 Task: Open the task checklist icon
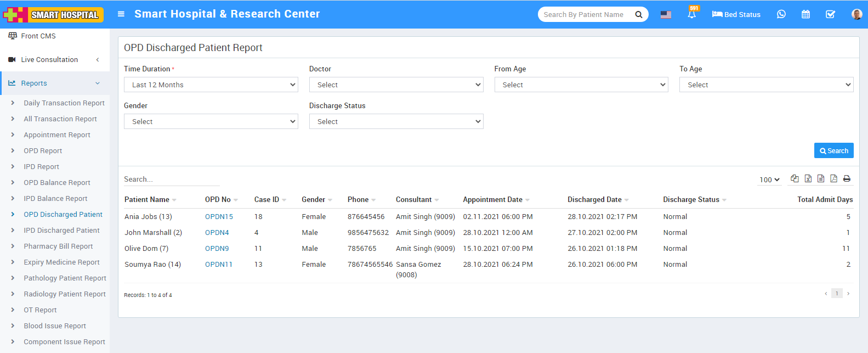[x=830, y=14]
